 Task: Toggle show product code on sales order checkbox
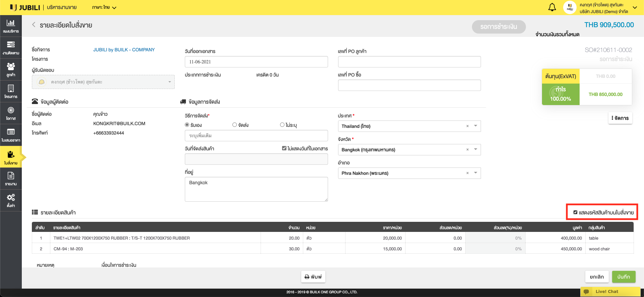[575, 212]
